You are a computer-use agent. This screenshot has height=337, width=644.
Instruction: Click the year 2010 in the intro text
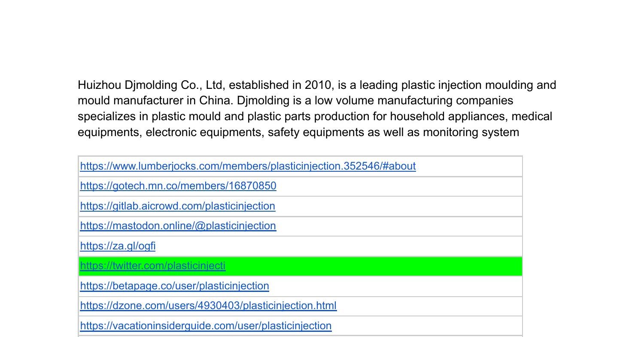click(x=318, y=85)
